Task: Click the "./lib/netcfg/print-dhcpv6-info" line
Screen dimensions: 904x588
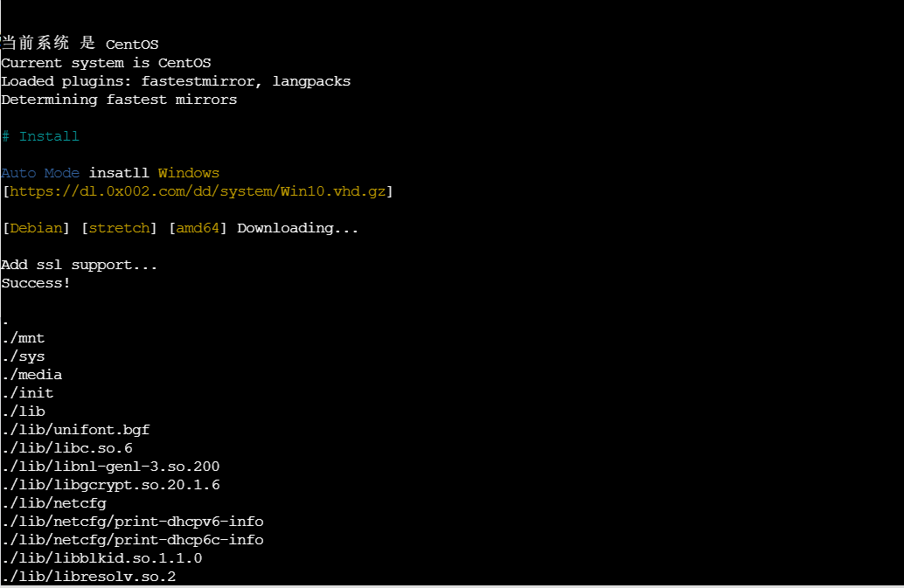Action: pyautogui.click(x=132, y=522)
